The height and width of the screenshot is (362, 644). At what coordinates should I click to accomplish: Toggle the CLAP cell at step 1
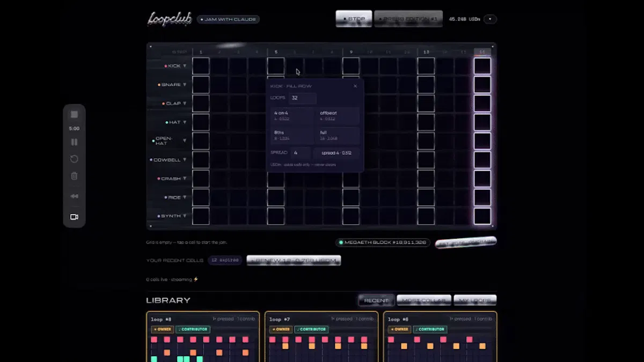coord(201,104)
